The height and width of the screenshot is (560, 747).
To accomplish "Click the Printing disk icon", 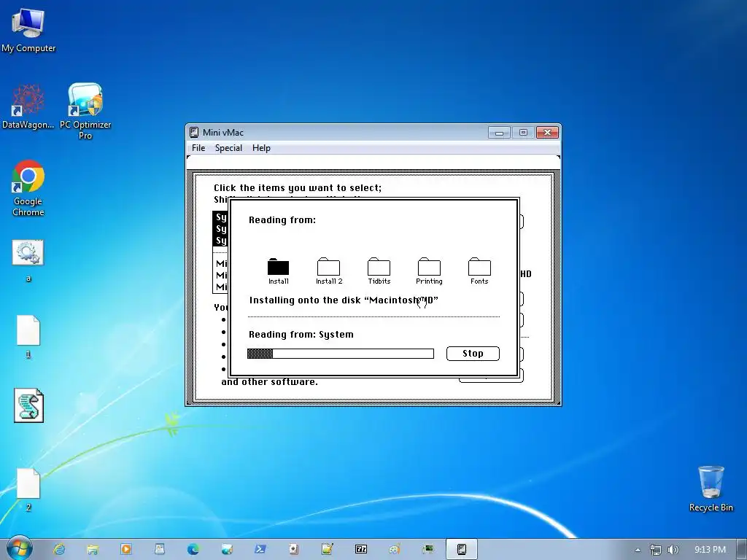I will tap(429, 267).
